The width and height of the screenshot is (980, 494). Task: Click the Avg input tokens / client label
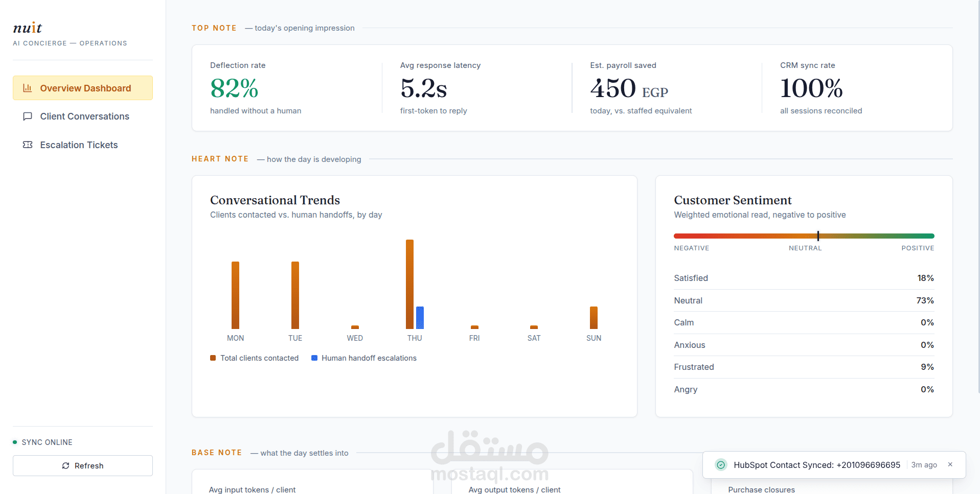click(252, 489)
